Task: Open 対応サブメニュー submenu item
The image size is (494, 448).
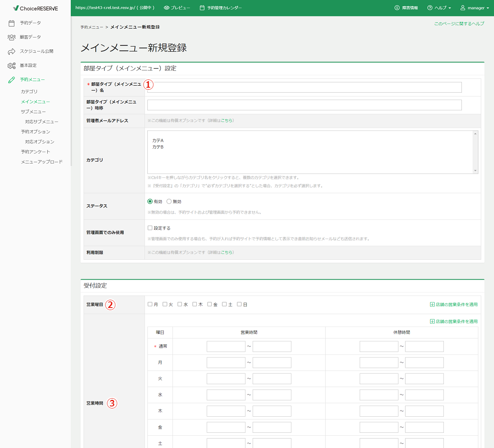Action: pyautogui.click(x=42, y=122)
